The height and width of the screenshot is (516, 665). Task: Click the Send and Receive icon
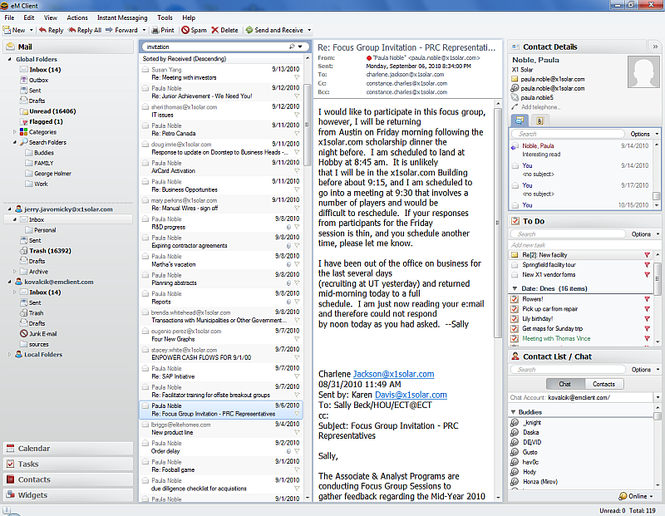tap(249, 30)
